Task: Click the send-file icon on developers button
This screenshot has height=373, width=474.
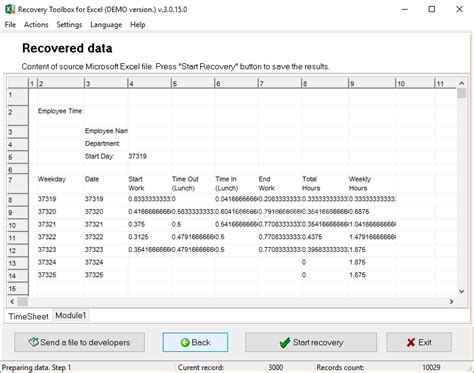Action: [x=34, y=342]
